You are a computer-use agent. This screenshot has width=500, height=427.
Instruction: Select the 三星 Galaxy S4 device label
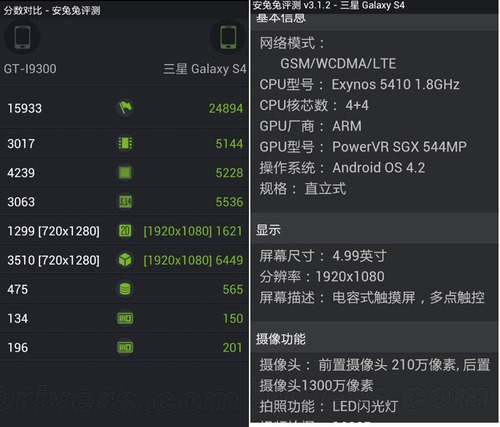point(205,69)
